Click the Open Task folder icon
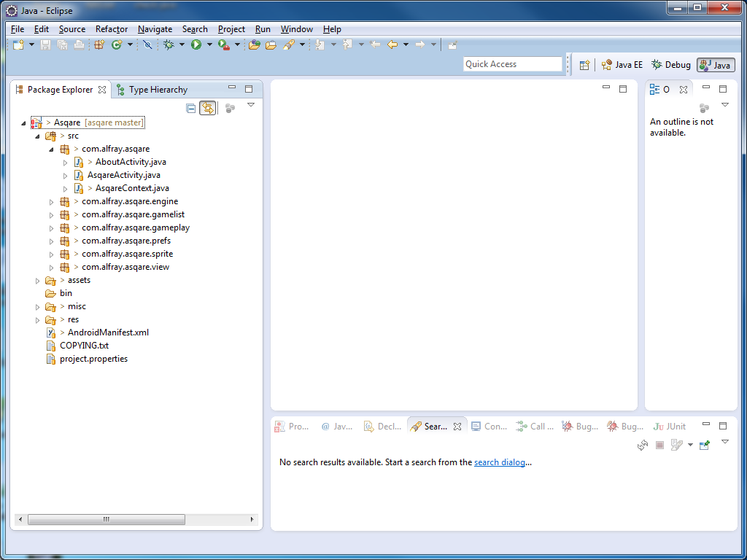The height and width of the screenshot is (560, 747). (271, 44)
